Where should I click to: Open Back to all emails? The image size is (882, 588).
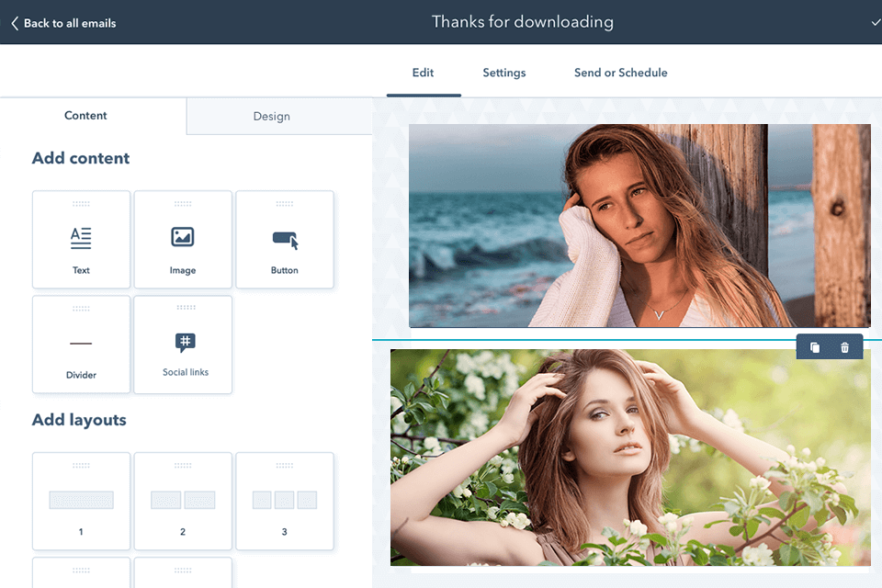(62, 22)
